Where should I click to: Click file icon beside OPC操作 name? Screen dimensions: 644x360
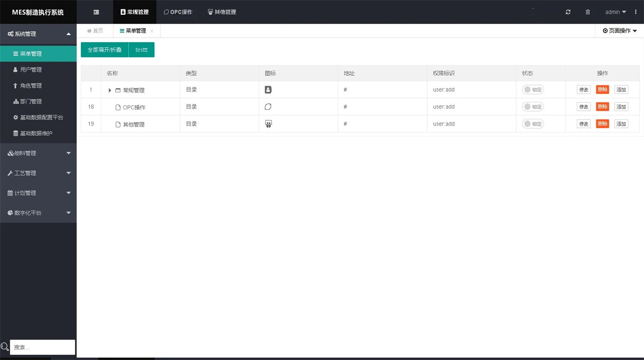(x=118, y=108)
